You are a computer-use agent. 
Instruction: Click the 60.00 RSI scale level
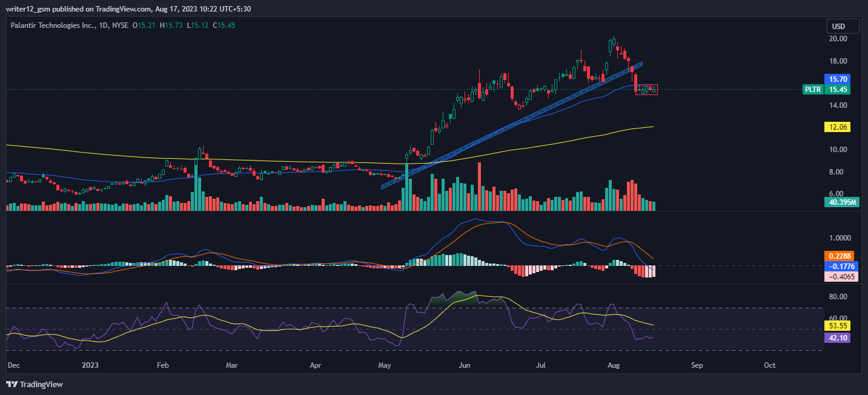[838, 318]
